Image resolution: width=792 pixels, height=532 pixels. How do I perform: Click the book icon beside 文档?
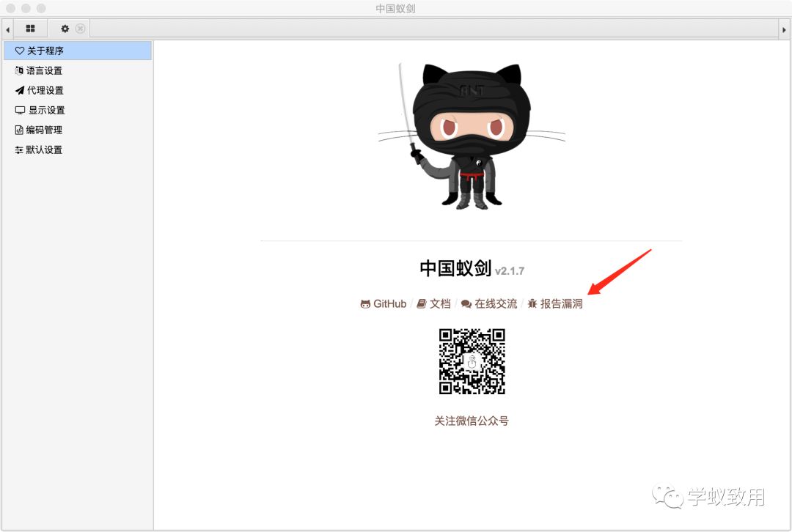click(x=422, y=304)
